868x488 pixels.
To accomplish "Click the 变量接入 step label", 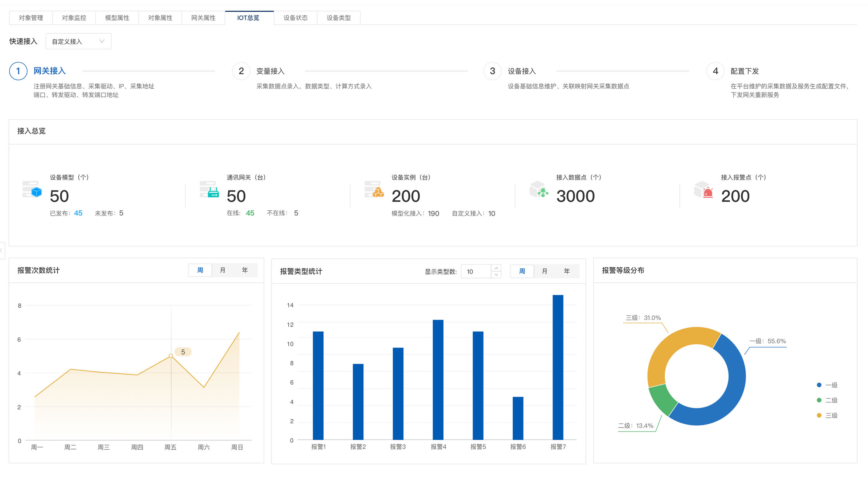I will tap(270, 71).
